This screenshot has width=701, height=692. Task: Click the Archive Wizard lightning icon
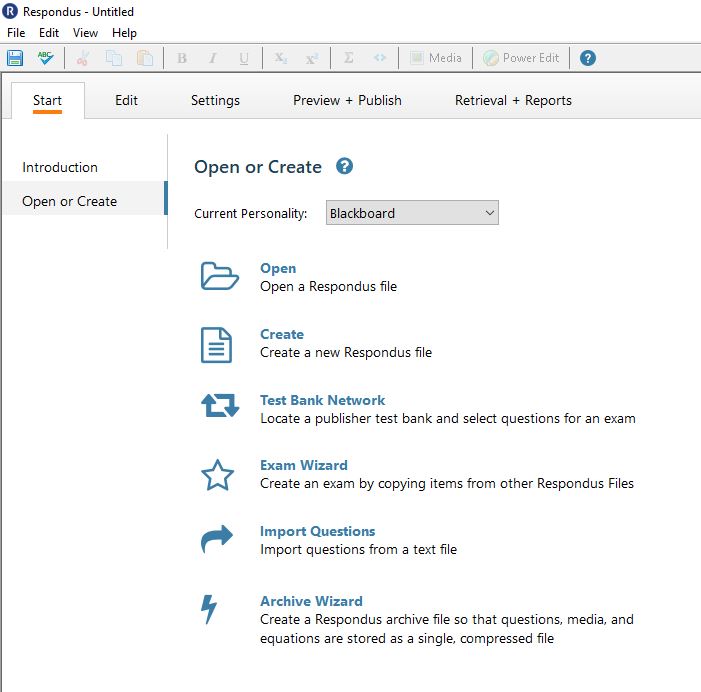pyautogui.click(x=209, y=609)
